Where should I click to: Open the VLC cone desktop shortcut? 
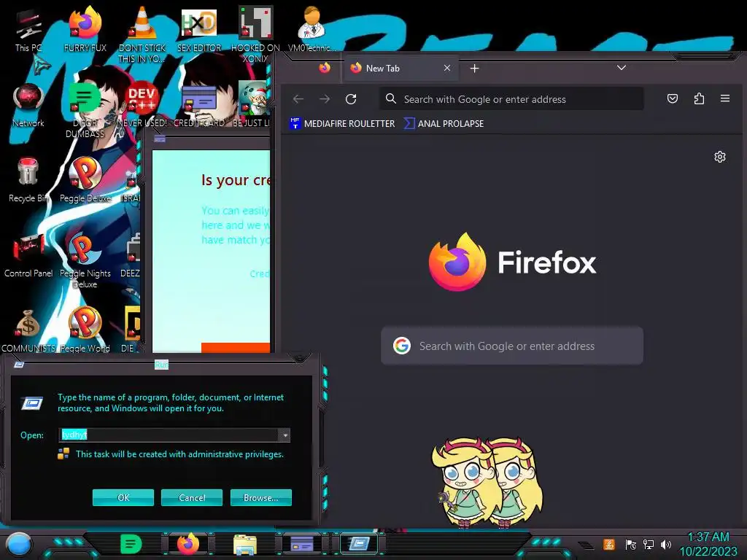[x=142, y=34]
